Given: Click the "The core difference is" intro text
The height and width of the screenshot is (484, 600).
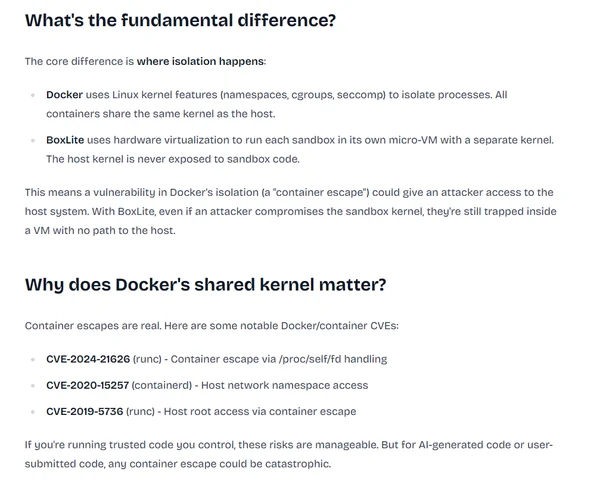Looking at the screenshot, I should 79,61.
